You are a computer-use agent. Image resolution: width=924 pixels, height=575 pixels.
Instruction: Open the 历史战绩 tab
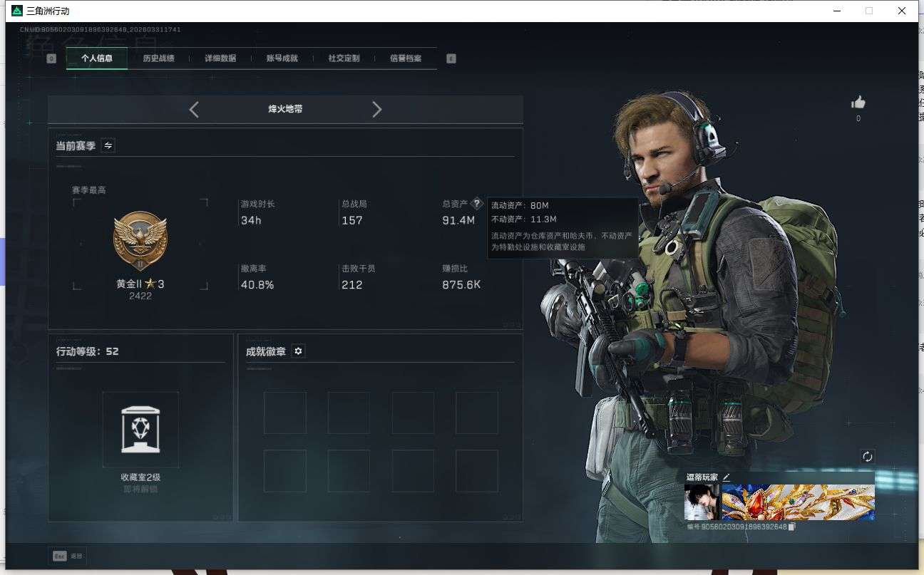[x=158, y=58]
